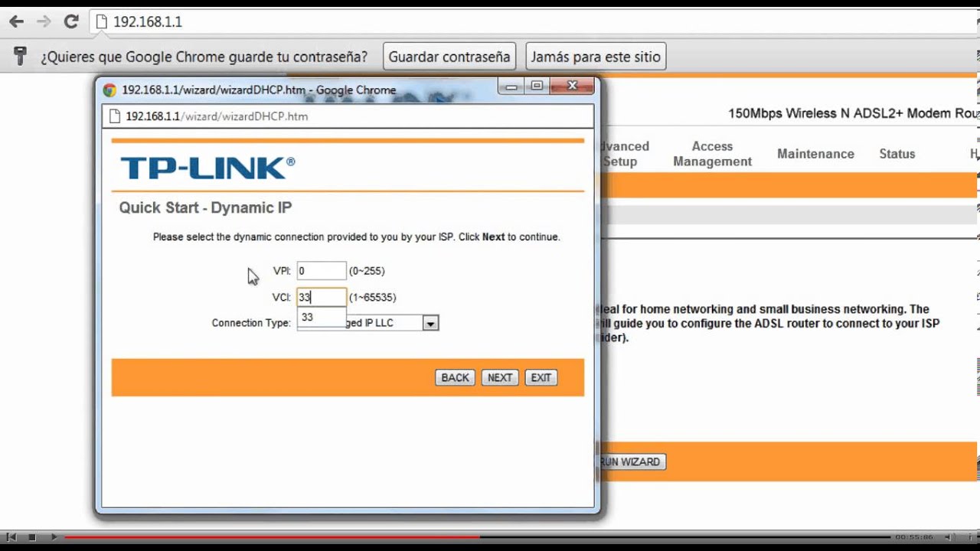Open the Access Management tab
The image size is (980, 551).
point(712,154)
